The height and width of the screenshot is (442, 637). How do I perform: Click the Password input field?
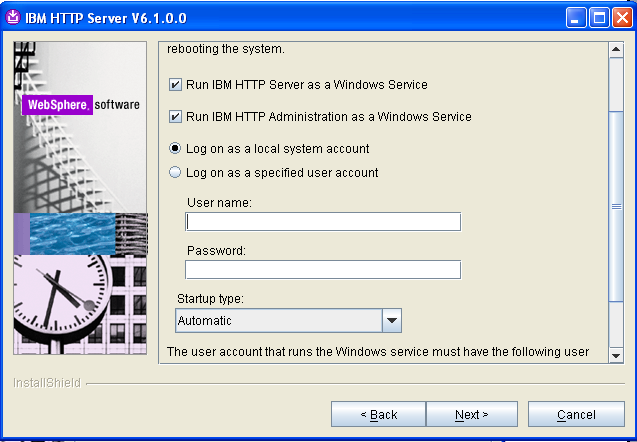(x=323, y=270)
